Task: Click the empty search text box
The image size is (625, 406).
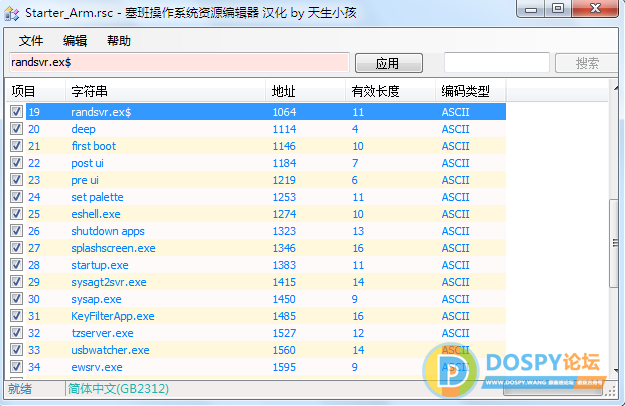Action: (x=496, y=63)
